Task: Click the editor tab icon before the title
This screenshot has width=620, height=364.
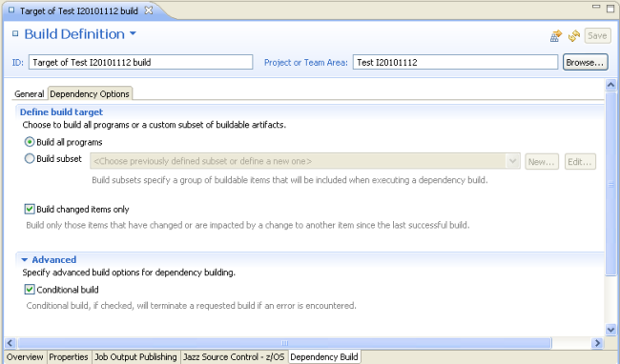Action: coord(11,10)
